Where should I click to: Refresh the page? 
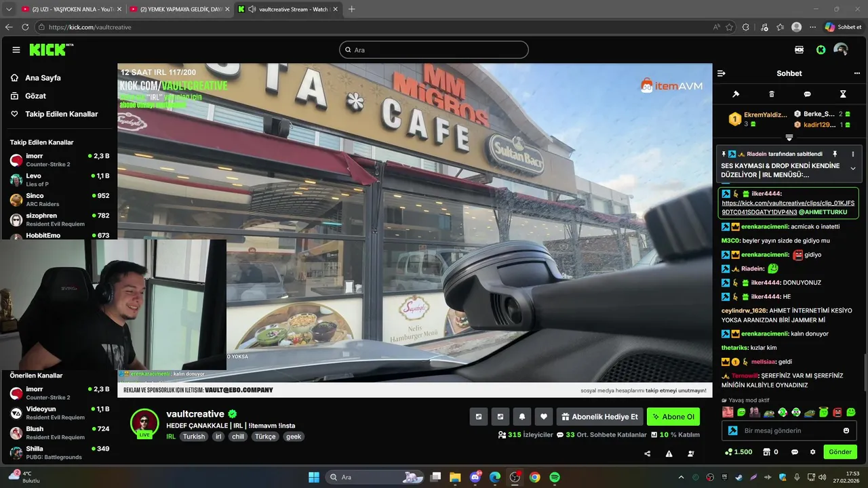tap(25, 27)
